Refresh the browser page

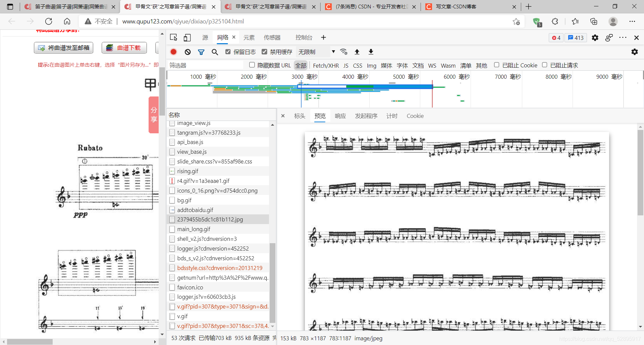point(49,21)
